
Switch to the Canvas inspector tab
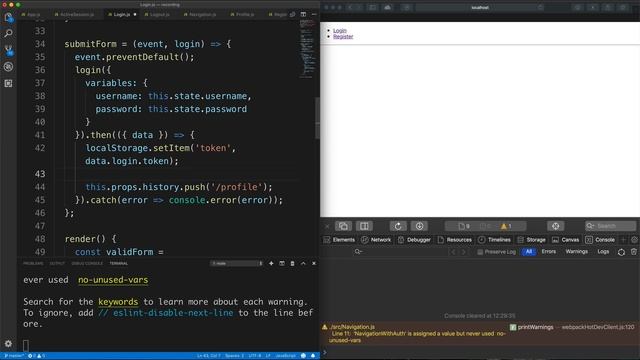(565, 240)
